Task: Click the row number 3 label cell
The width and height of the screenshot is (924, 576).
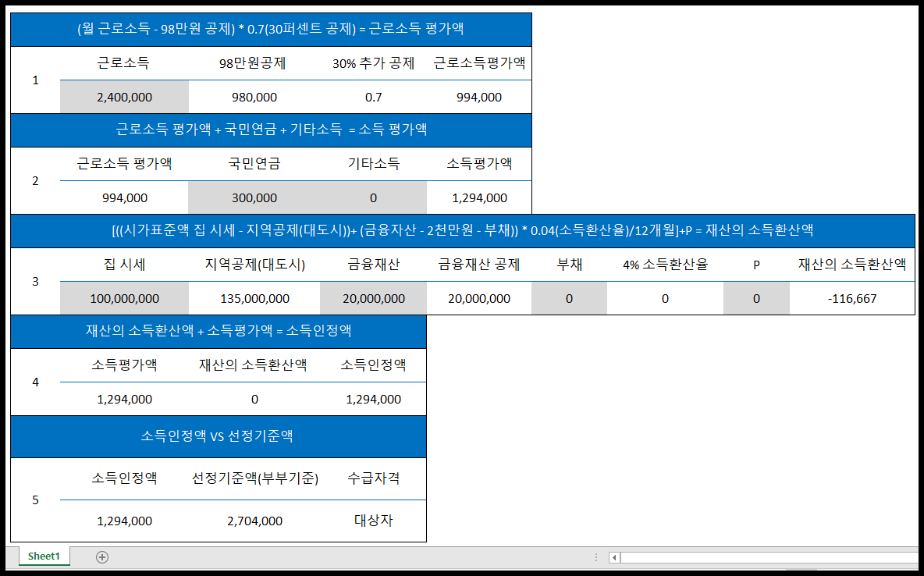Action: pos(35,282)
